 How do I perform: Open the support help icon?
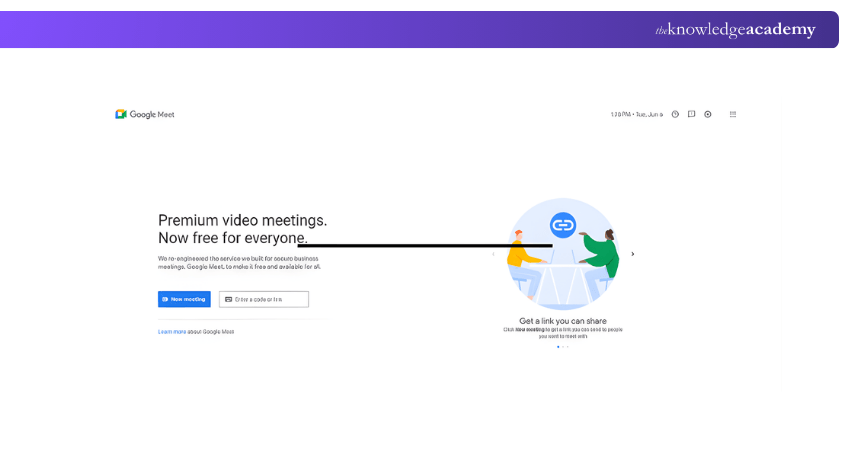click(x=675, y=114)
